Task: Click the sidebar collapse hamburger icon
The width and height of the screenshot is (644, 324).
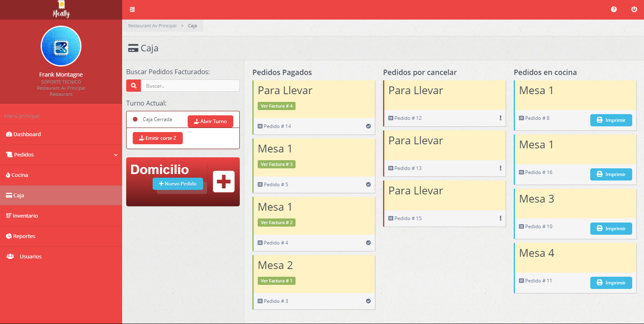Action: [x=132, y=9]
